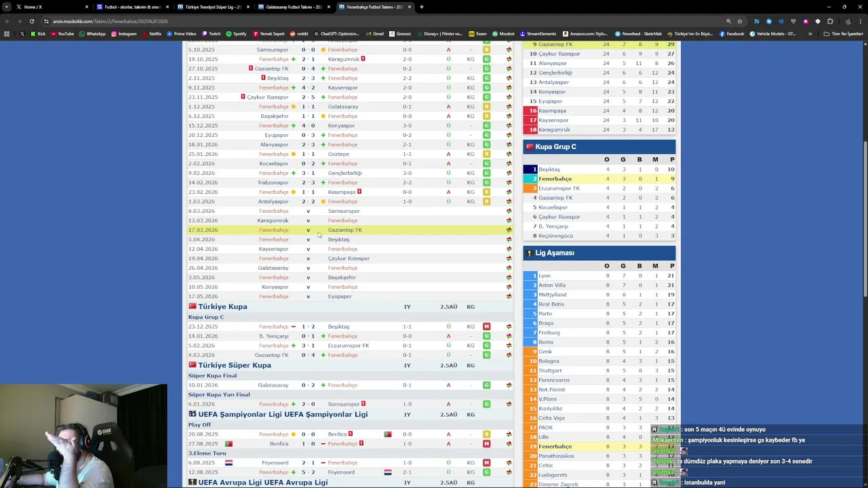This screenshot has width=868, height=488.
Task: Open Lyon in the Lig Aşaması table
Action: coord(545,276)
